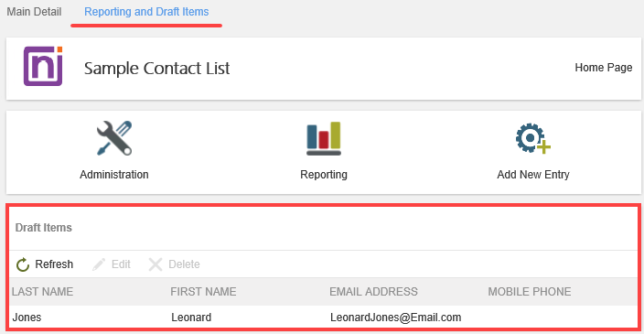This screenshot has height=334, width=644.
Task: Click the Delete toolbar label
Action: (184, 264)
